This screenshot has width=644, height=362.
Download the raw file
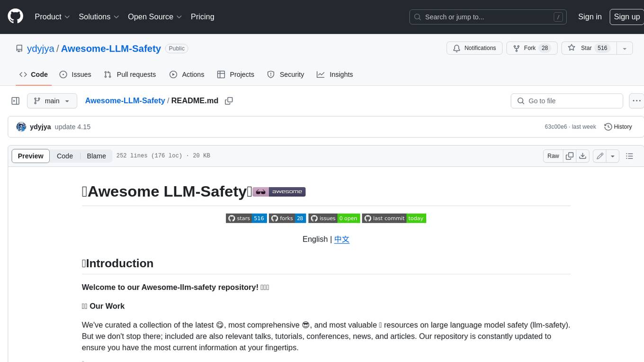point(583,156)
